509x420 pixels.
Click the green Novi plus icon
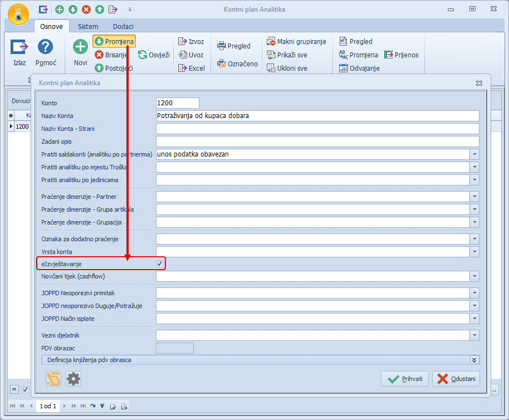[81, 47]
